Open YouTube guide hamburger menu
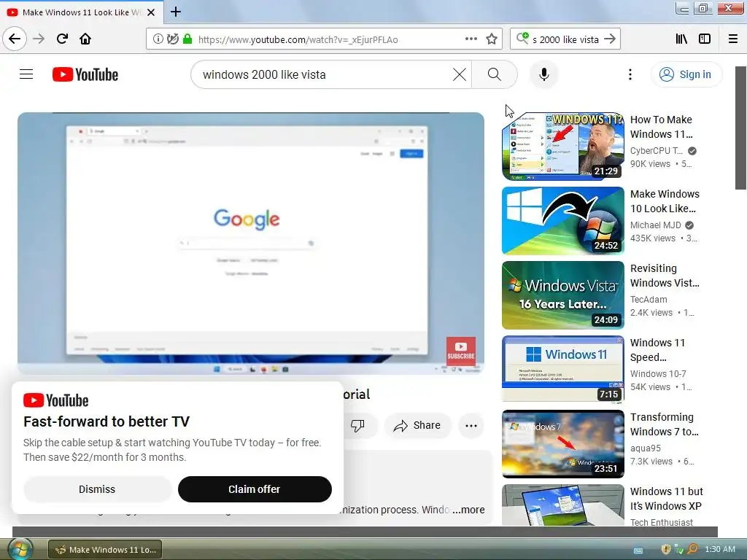 (x=26, y=74)
